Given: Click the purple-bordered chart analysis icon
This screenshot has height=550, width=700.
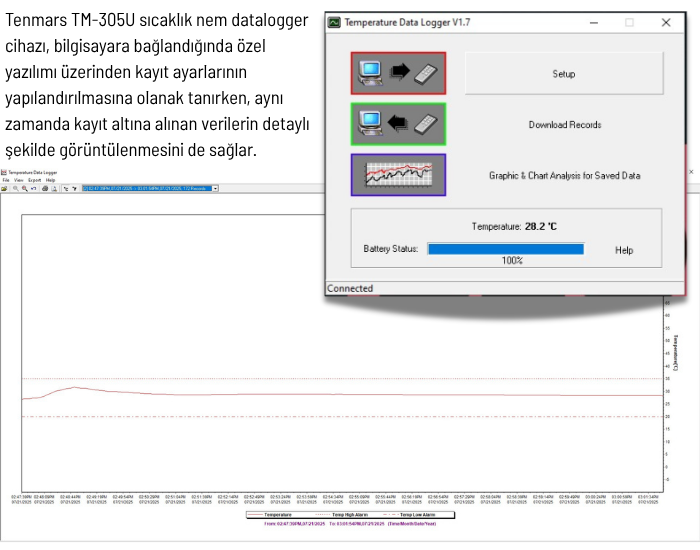Looking at the screenshot, I should pos(398,175).
